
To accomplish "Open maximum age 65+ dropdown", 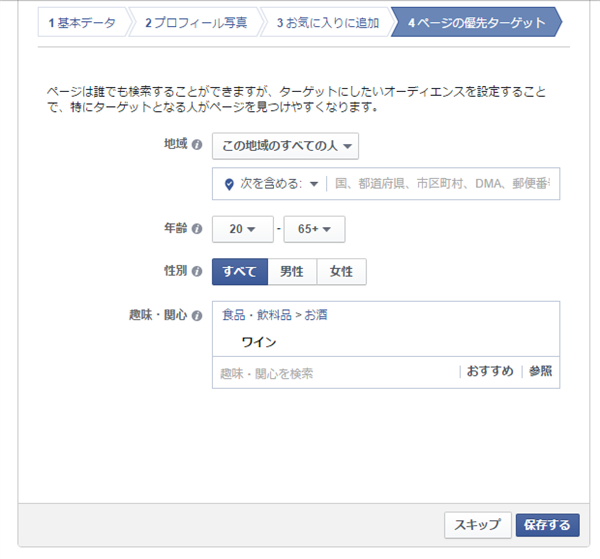I will pyautogui.click(x=314, y=229).
